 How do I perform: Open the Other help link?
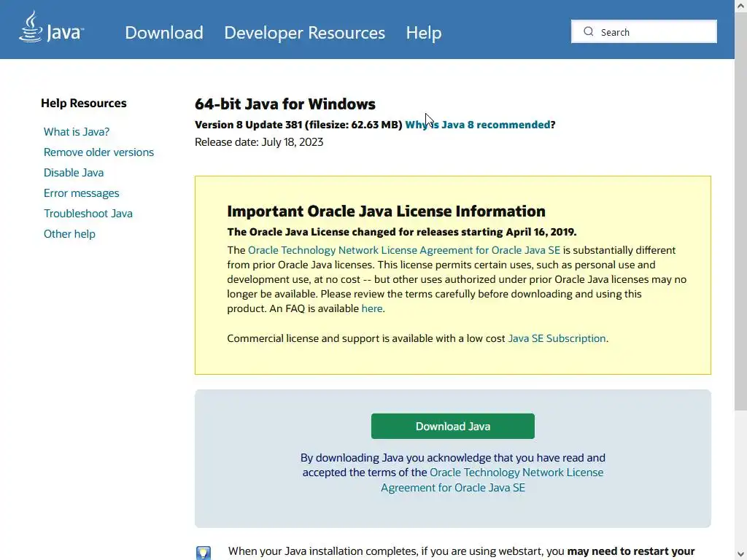(69, 234)
